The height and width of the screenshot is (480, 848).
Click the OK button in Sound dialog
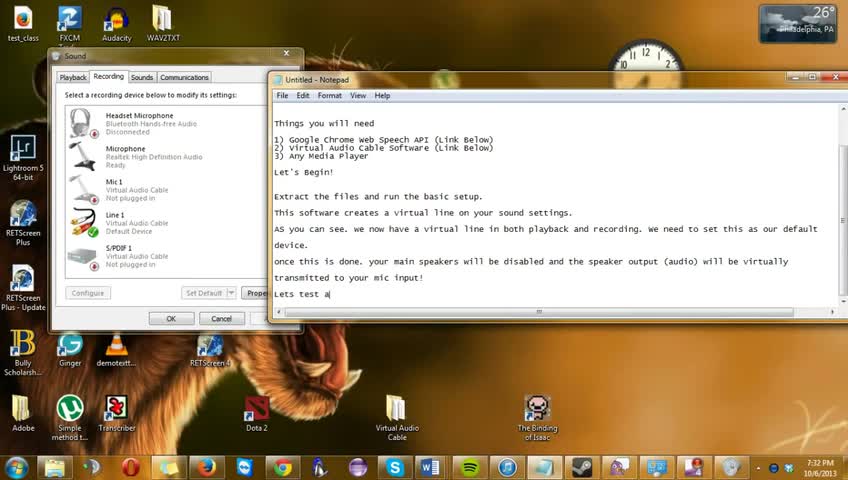171,319
